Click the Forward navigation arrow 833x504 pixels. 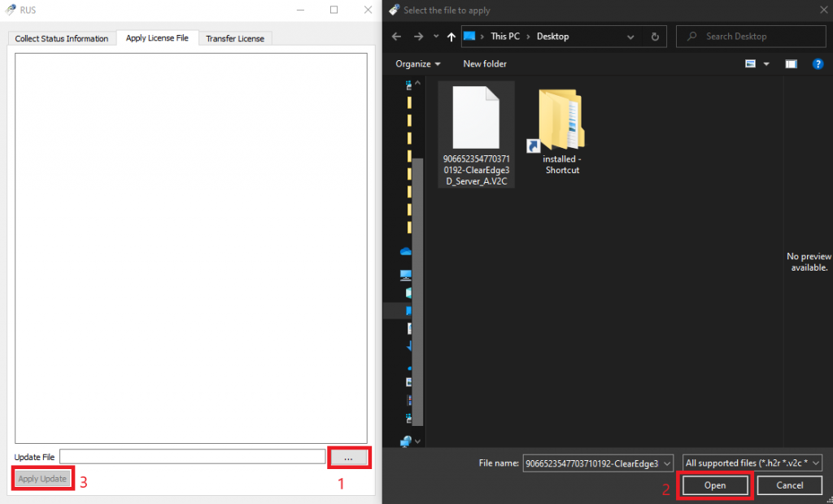[x=417, y=37]
